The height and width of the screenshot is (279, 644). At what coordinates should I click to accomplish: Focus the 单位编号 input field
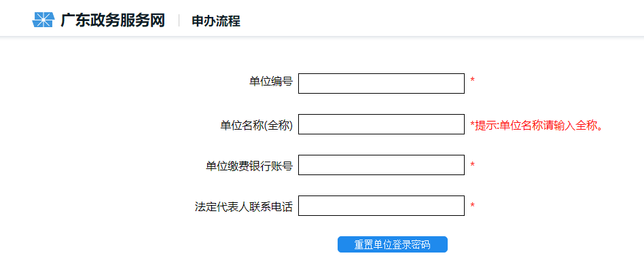[x=381, y=83]
